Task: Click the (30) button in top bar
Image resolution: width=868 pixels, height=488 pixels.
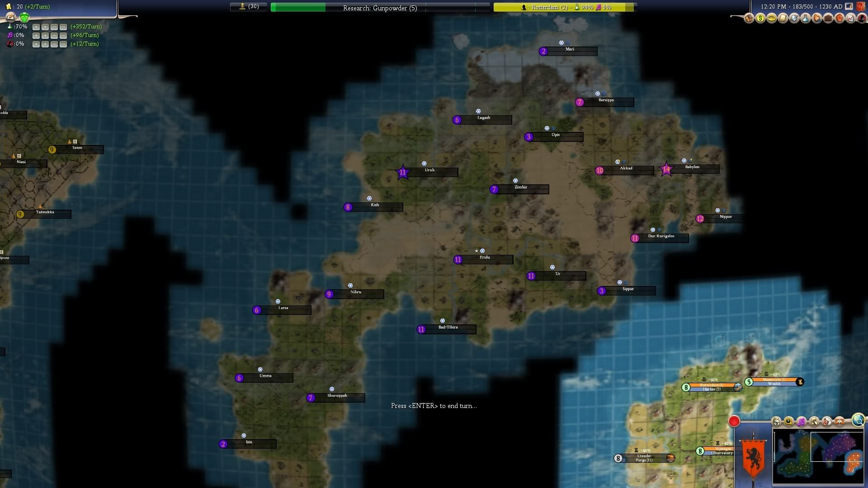Action: tap(250, 6)
